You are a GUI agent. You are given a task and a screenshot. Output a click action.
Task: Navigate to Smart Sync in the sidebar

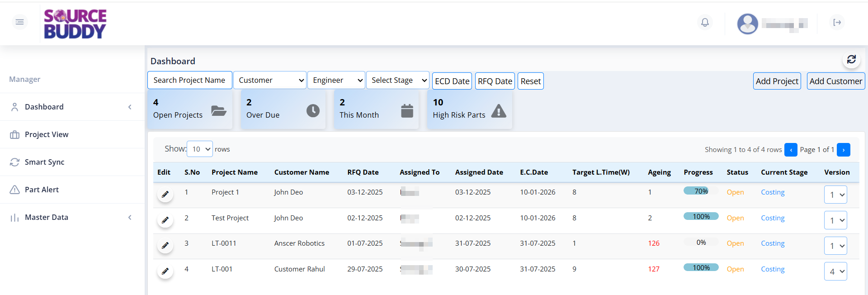click(44, 162)
